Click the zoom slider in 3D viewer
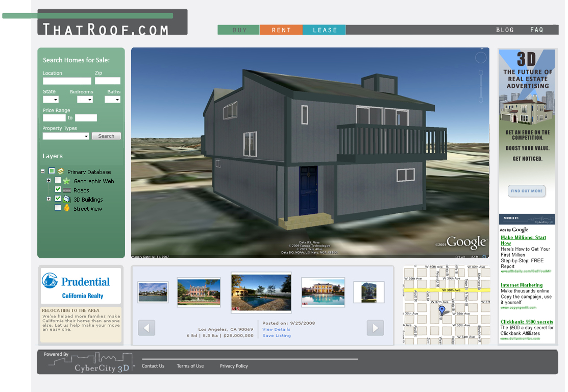The image size is (568, 392). 481,86
